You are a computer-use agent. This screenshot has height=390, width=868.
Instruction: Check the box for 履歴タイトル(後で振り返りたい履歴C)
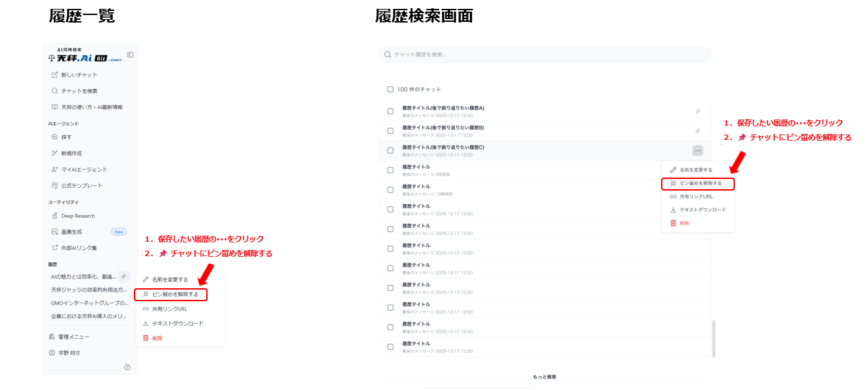pos(391,151)
